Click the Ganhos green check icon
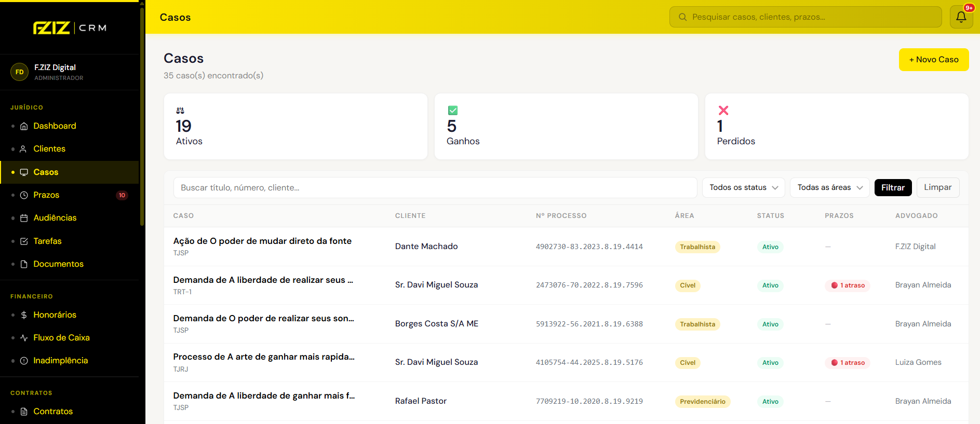Viewport: 980px width, 424px height. click(453, 111)
